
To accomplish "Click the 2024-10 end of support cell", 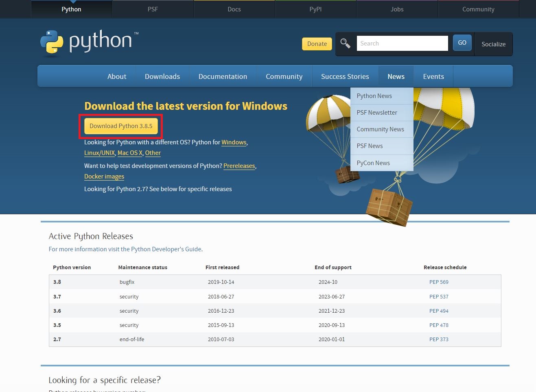I will pos(328,282).
